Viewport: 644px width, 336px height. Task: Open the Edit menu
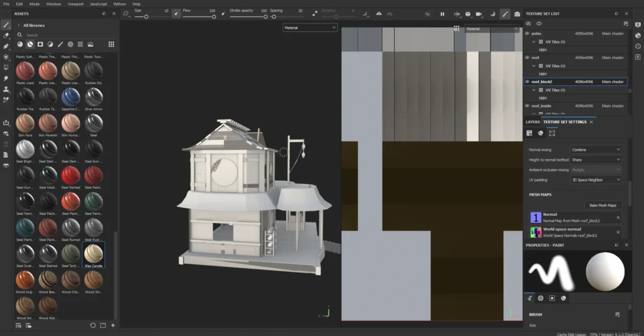point(19,4)
